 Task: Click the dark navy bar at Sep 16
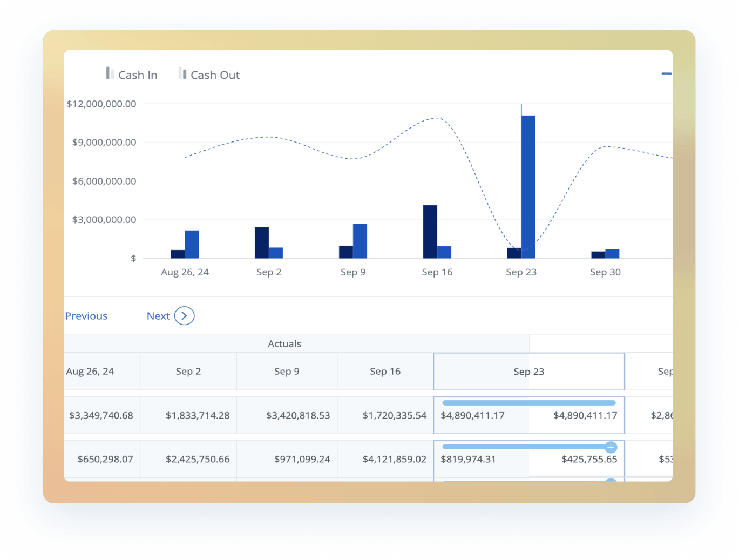(430, 231)
